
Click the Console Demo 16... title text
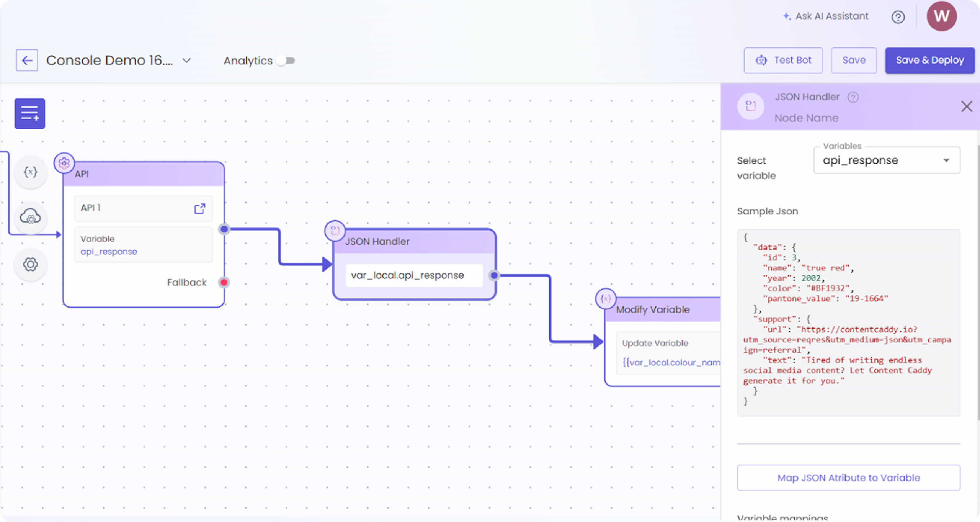click(109, 61)
